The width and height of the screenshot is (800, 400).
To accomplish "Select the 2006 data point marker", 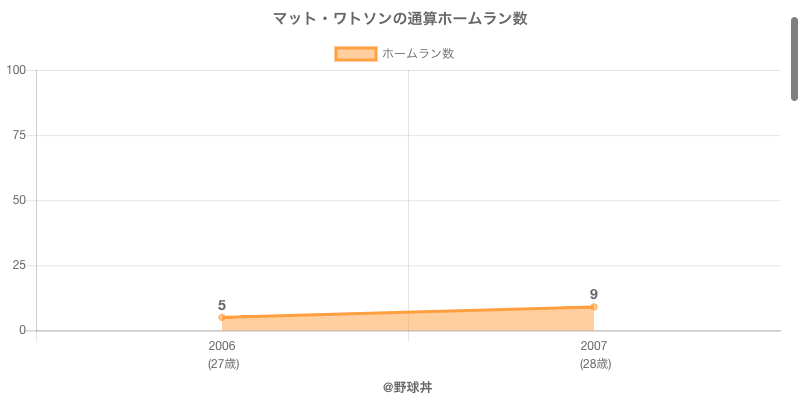I will tap(222, 318).
